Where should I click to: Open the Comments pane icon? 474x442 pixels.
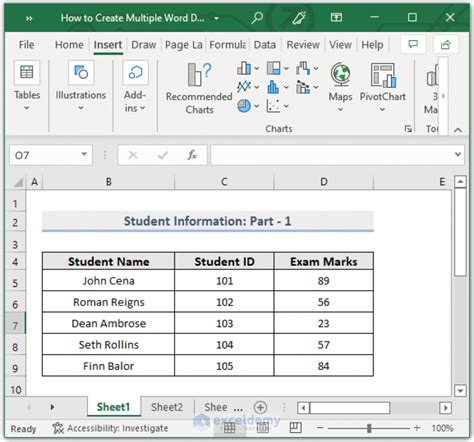[413, 44]
